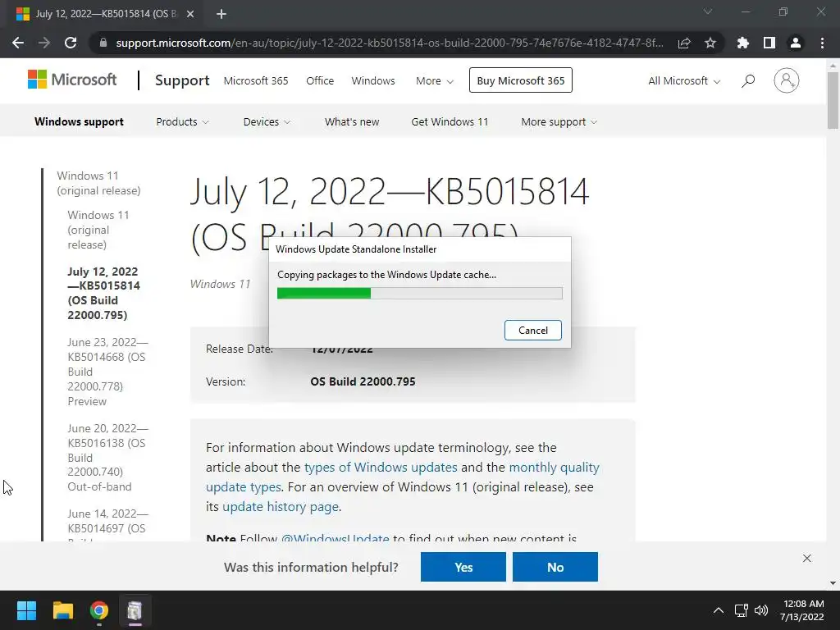Click the volume speaker tray icon
Viewport: 840px width, 630px height.
click(x=760, y=610)
